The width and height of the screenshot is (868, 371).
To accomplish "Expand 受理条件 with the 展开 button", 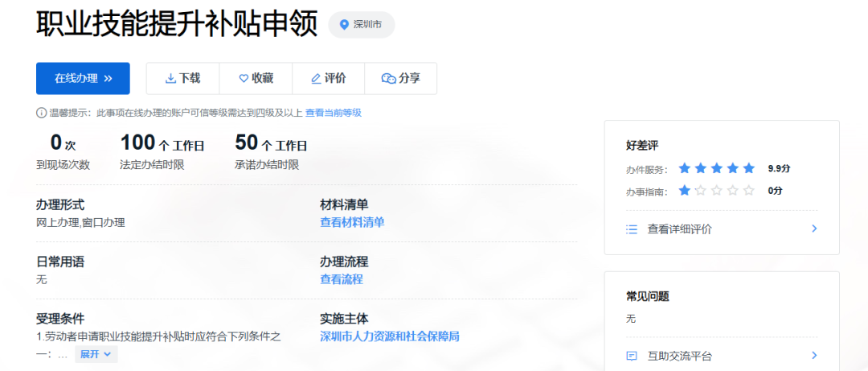I will (x=96, y=354).
